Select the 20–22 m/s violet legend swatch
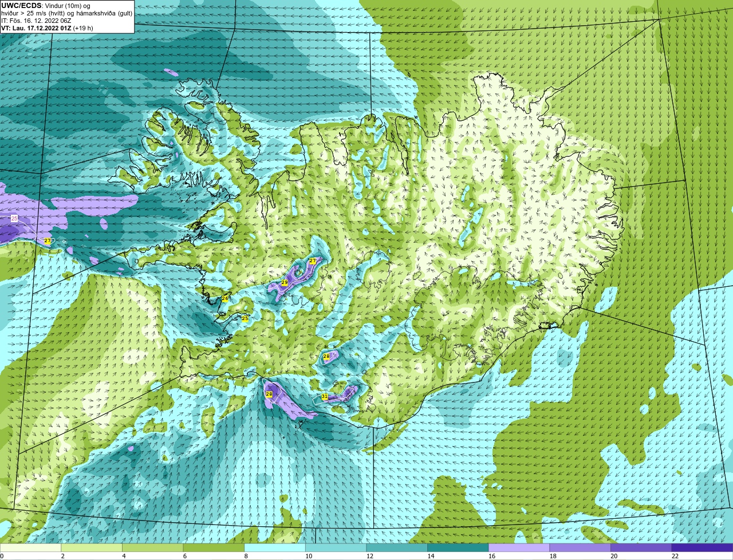 coord(641,547)
